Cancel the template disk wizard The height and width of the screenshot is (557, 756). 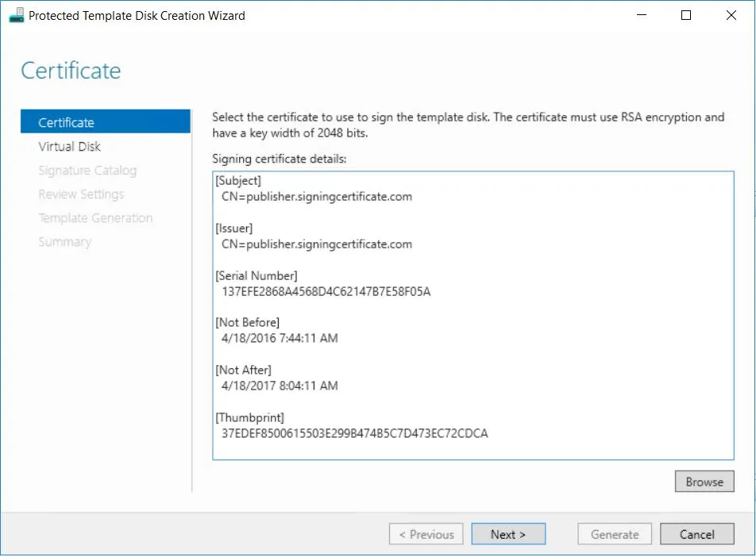[696, 534]
